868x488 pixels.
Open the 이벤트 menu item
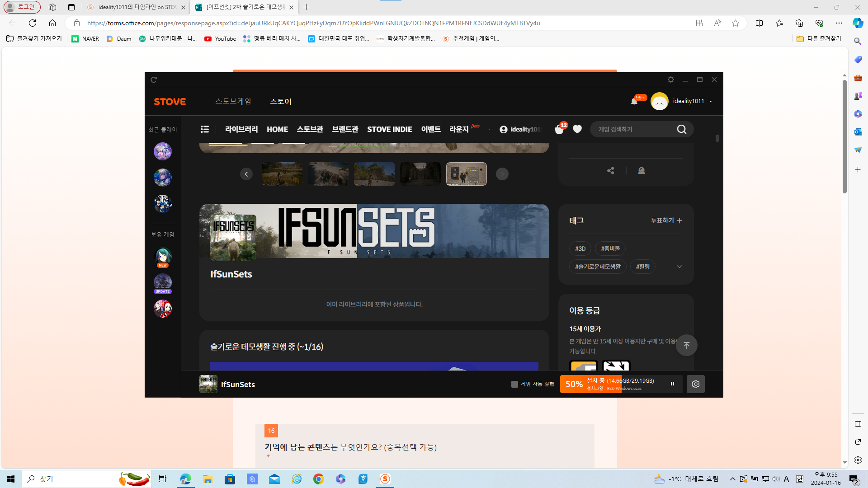(x=431, y=129)
